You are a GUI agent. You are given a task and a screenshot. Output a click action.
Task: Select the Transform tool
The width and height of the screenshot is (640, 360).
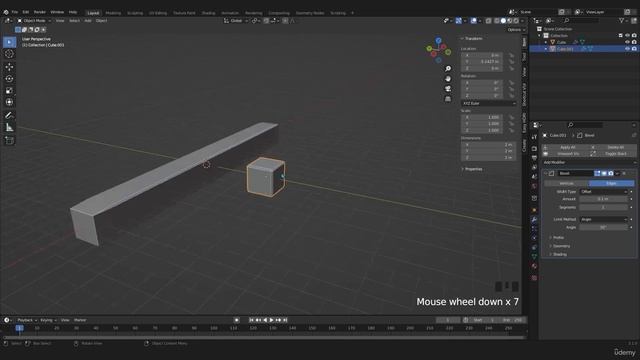click(x=9, y=102)
